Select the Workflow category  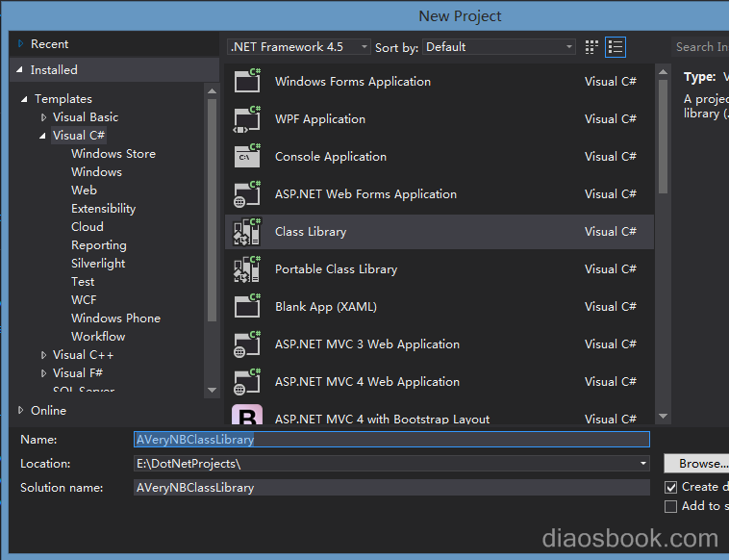click(x=98, y=336)
